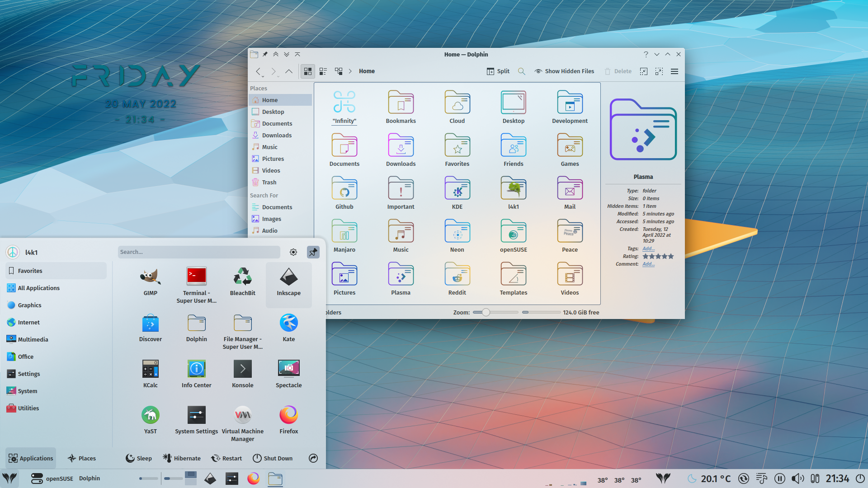Viewport: 868px width, 488px height.
Task: Open the breadcrumb dropdown after Home
Action: click(x=350, y=71)
